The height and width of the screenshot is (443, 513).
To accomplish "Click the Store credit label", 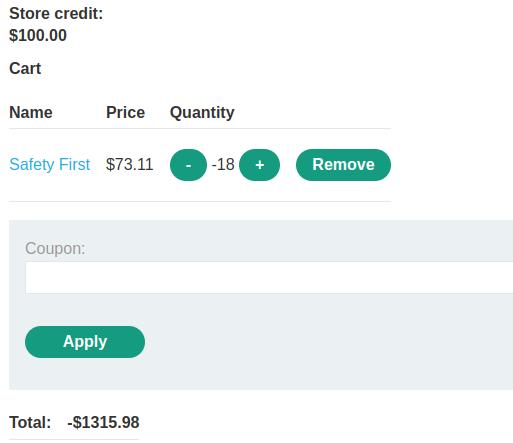I will [x=56, y=14].
